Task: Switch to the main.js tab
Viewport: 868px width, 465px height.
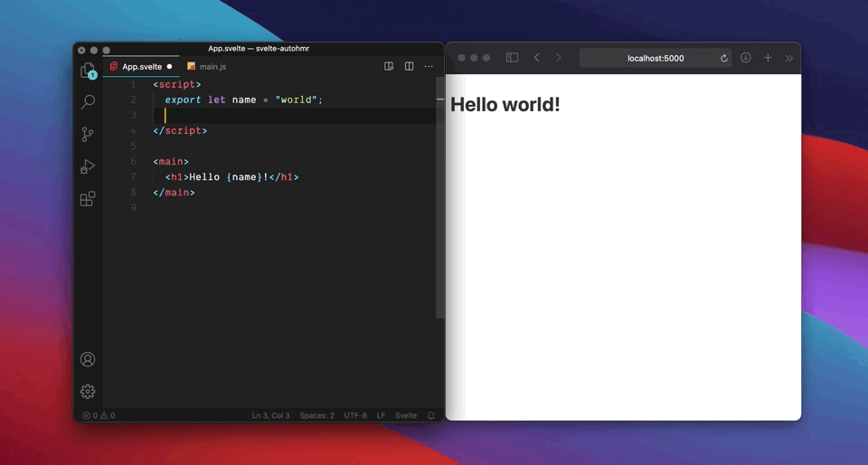Action: [207, 66]
